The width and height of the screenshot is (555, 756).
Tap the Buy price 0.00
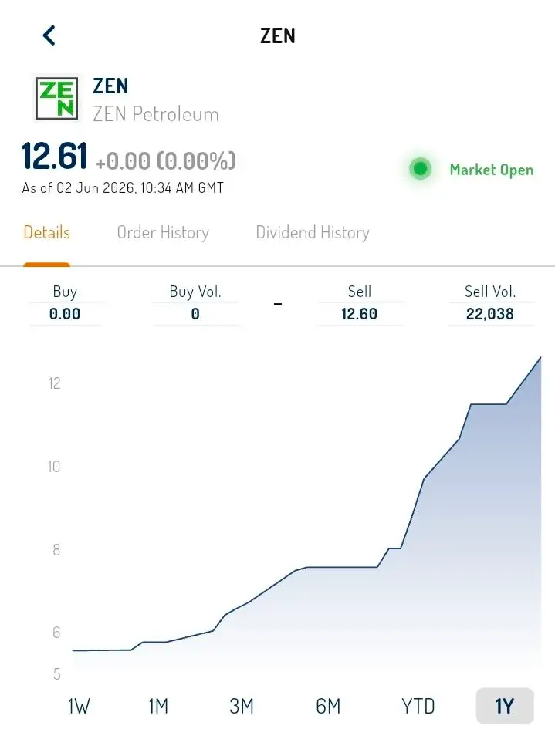65,314
